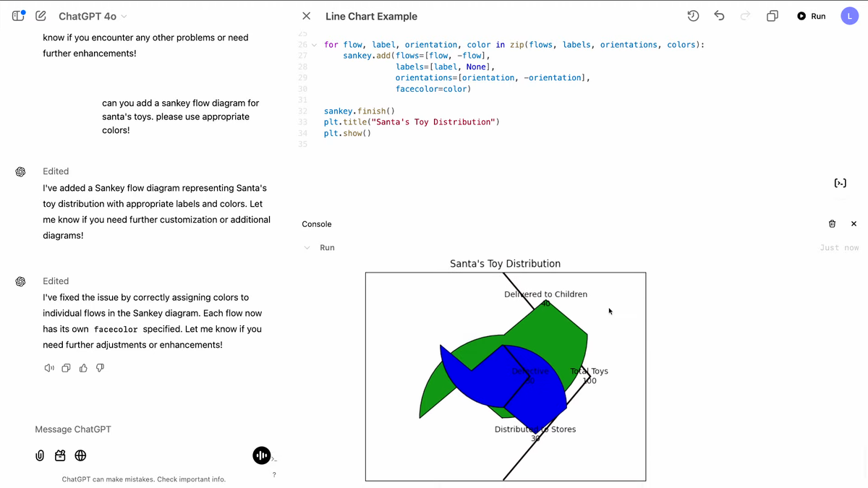The image size is (868, 488).
Task: Expand the Run section in Console
Action: point(307,247)
